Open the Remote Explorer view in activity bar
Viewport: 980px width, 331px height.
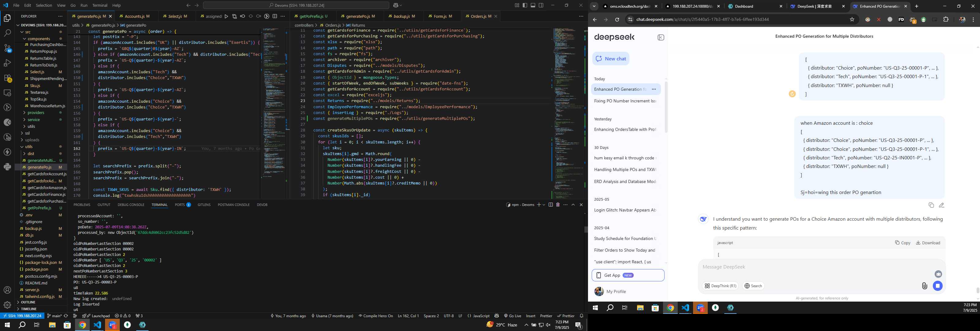(x=7, y=93)
